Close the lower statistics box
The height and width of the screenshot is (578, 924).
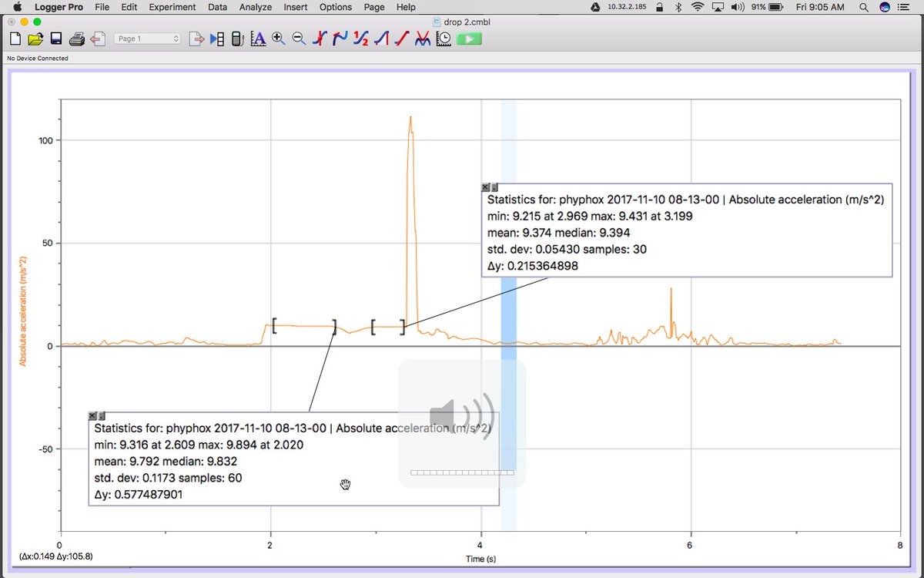(92, 416)
